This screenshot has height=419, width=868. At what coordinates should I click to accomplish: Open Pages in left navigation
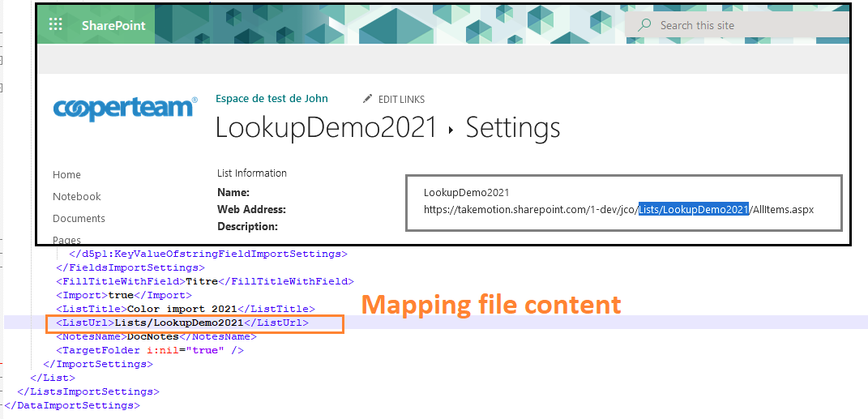[67, 240]
